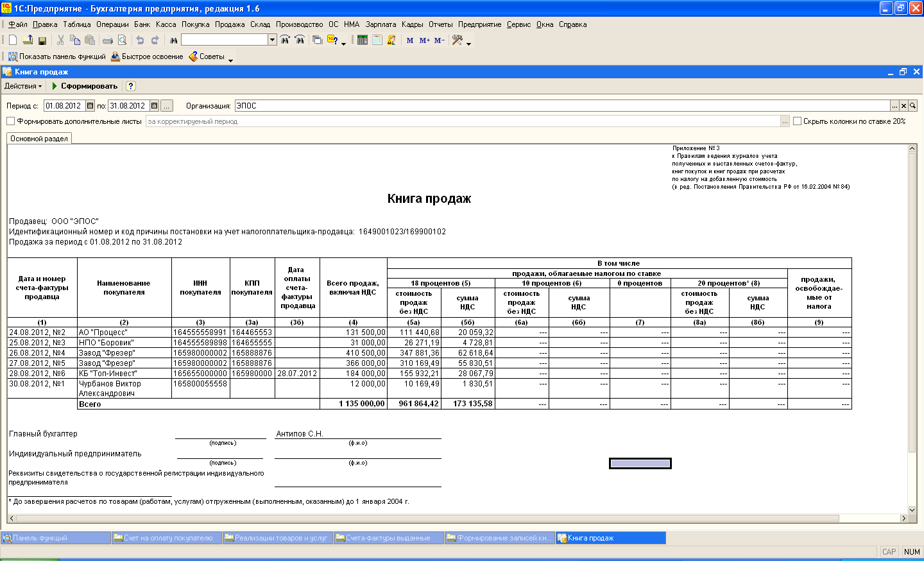This screenshot has height=561, width=924.
Task: Click the M memory button
Action: pos(410,40)
